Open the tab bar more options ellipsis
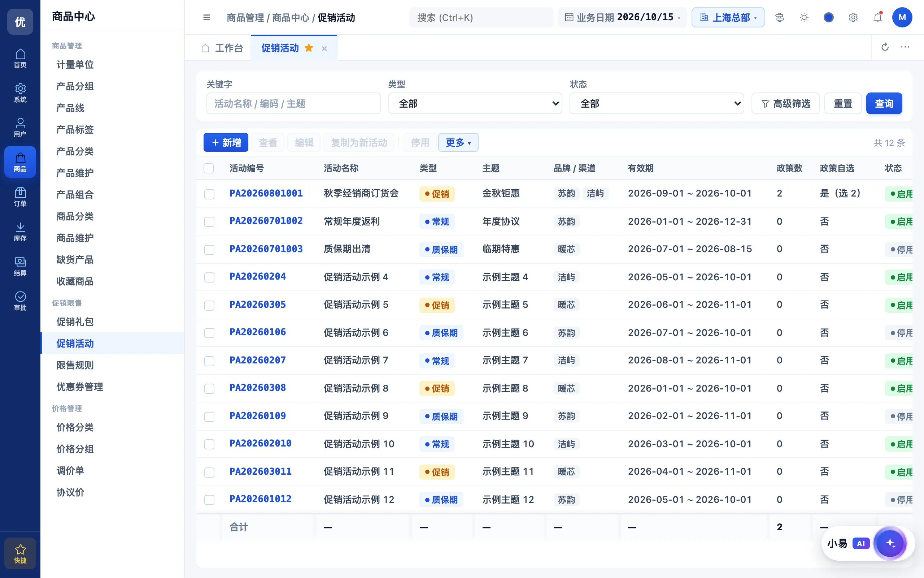 coord(905,47)
